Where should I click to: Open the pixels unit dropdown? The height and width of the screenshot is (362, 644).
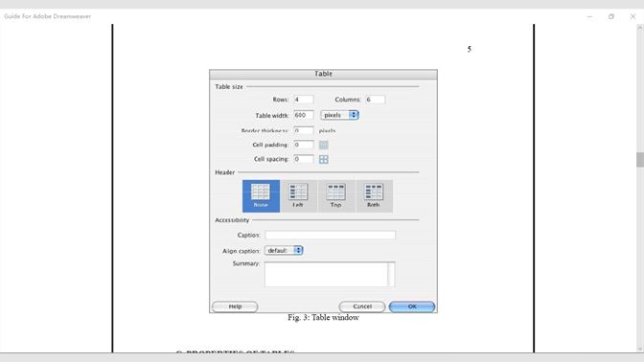click(x=339, y=115)
